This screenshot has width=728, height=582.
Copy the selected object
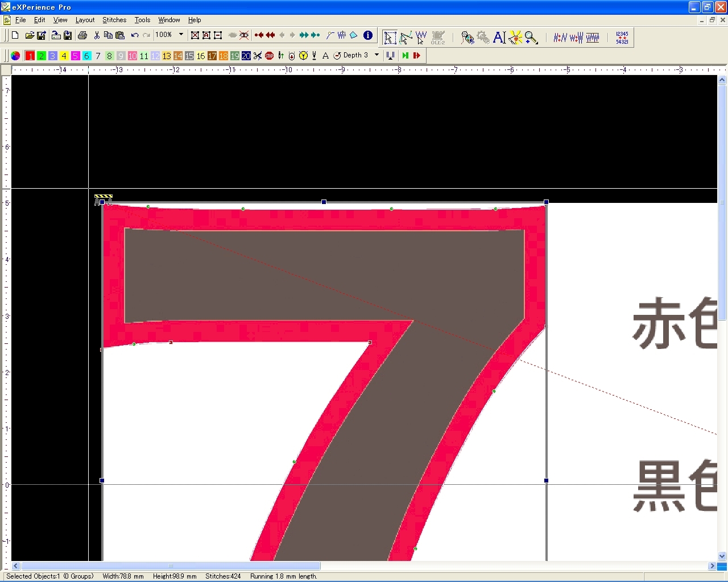point(108,35)
